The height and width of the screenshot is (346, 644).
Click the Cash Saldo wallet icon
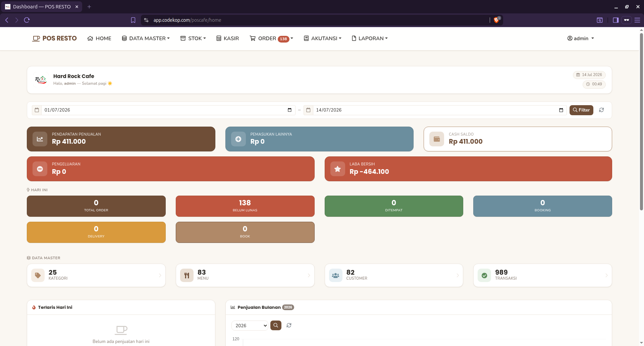(x=437, y=139)
